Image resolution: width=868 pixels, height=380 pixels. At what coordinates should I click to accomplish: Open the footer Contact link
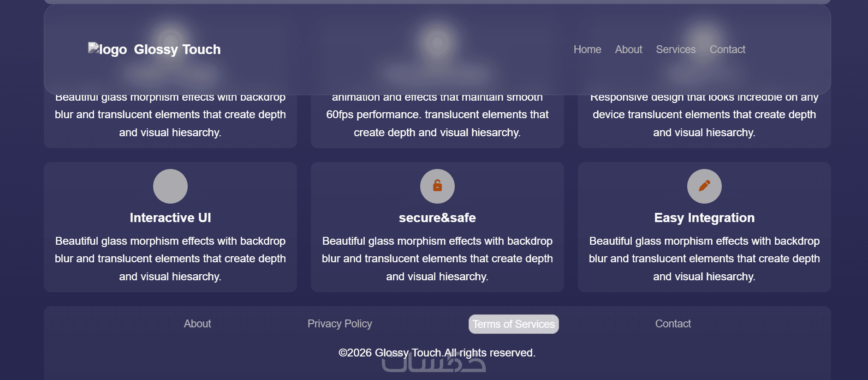click(x=673, y=324)
